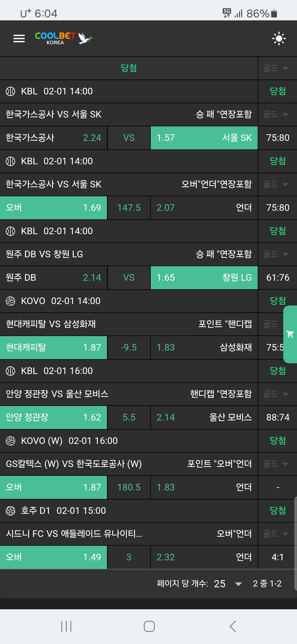The image size is (297, 644).
Task: Tap the Coolbet Korea logo
Action: [x=64, y=38]
